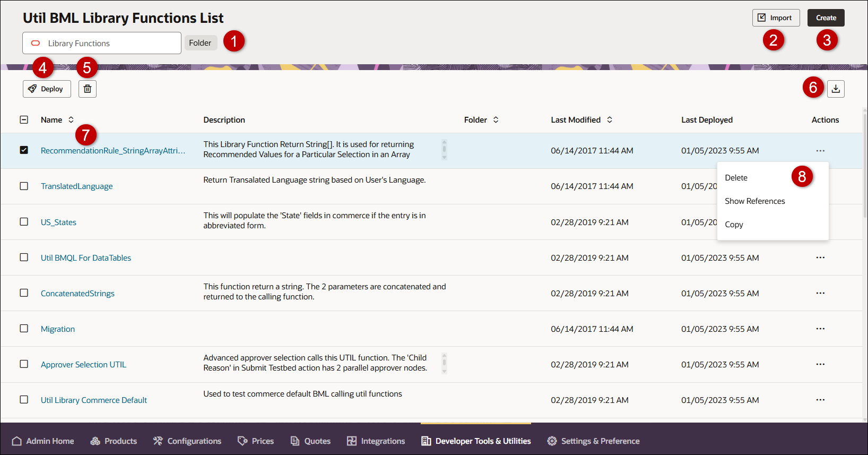
Task: Open actions menu for ConcatenatedStrings row
Action: tap(820, 293)
